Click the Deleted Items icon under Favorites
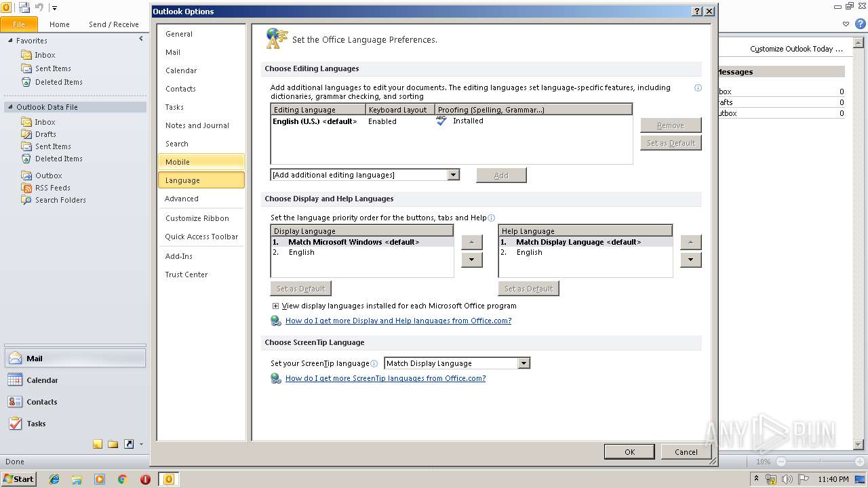The width and height of the screenshot is (868, 488). click(26, 82)
